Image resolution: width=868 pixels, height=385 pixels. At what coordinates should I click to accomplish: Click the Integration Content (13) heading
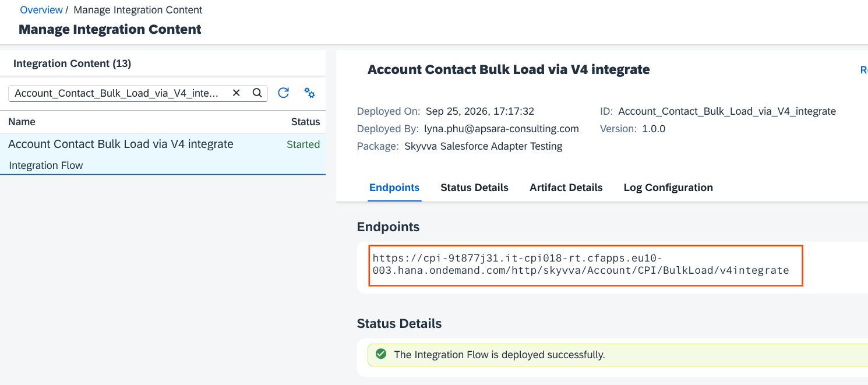pyautogui.click(x=72, y=63)
